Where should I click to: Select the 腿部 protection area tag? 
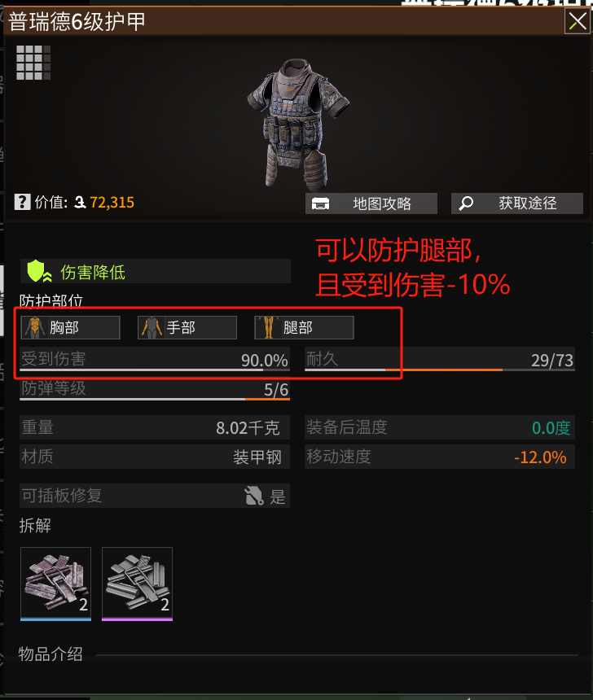305,328
